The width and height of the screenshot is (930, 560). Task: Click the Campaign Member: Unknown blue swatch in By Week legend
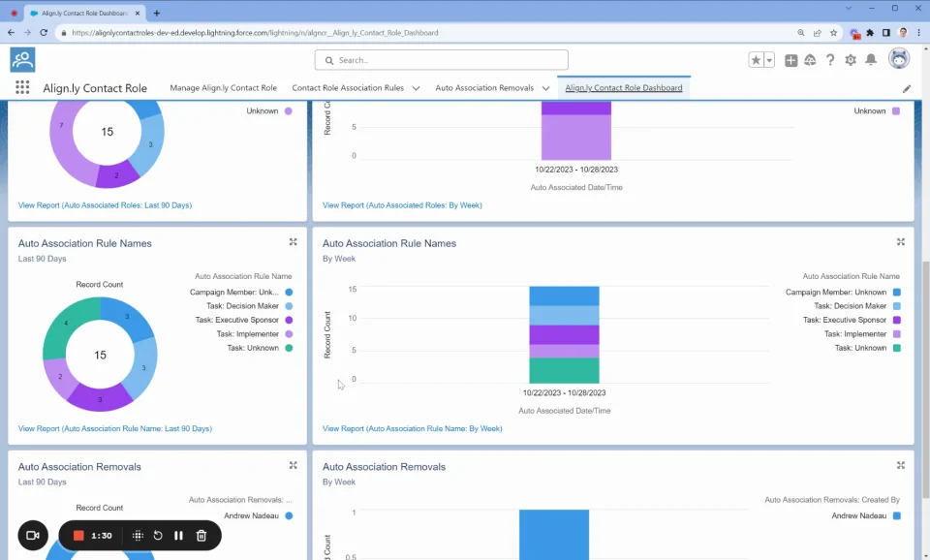pyautogui.click(x=897, y=292)
